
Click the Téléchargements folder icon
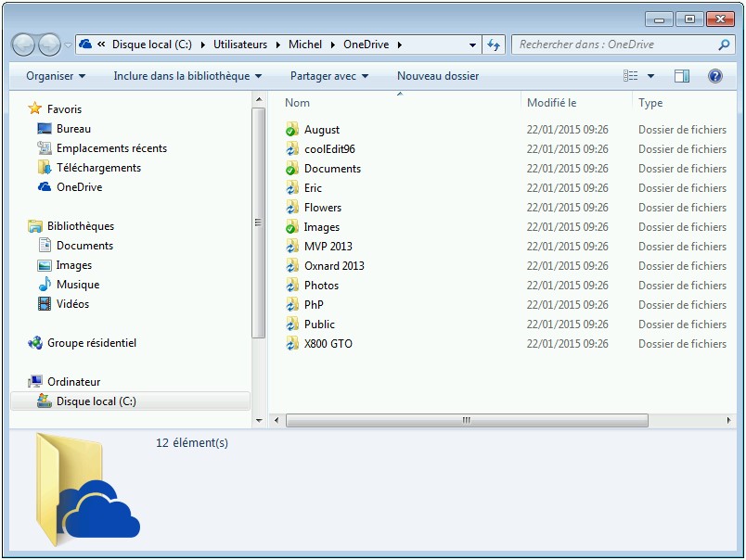click(x=45, y=168)
